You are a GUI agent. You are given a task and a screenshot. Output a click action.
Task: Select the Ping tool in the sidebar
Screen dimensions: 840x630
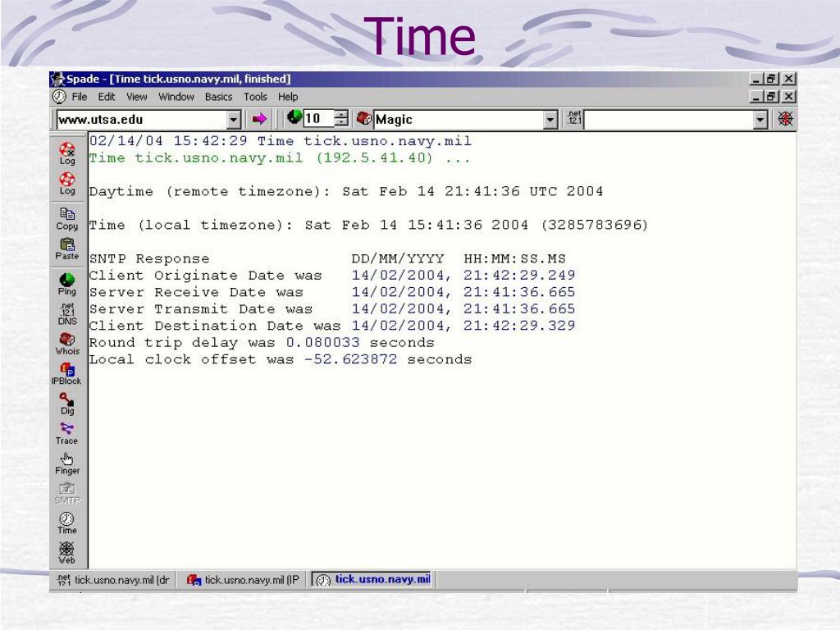click(67, 285)
